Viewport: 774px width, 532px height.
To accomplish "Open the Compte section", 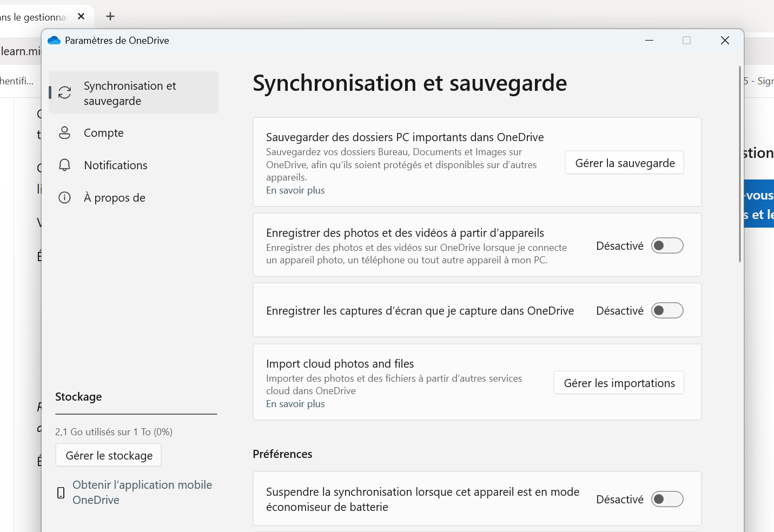I will 134,133.
